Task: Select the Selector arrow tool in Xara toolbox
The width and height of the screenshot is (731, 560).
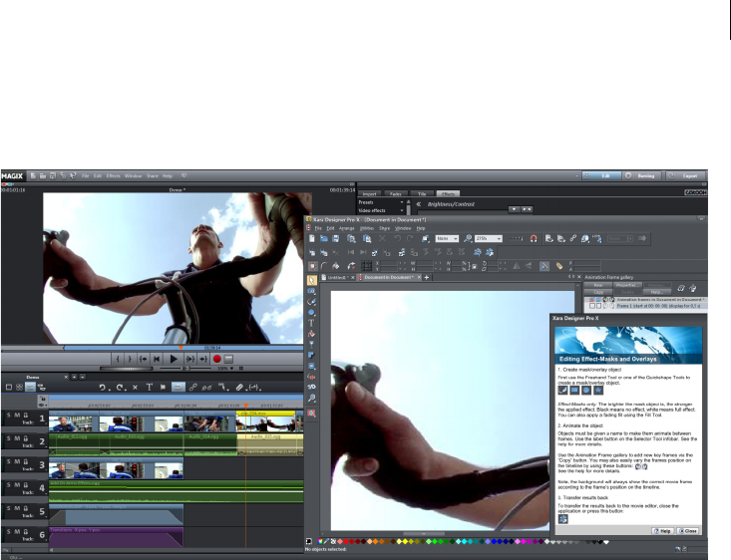Action: [x=312, y=280]
